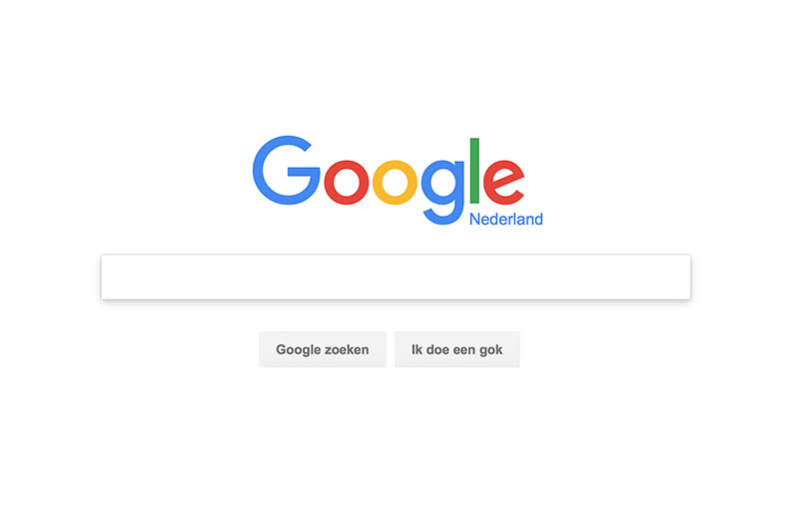Click letter N of the Nederland text
The image size is (799, 532).
(474, 220)
